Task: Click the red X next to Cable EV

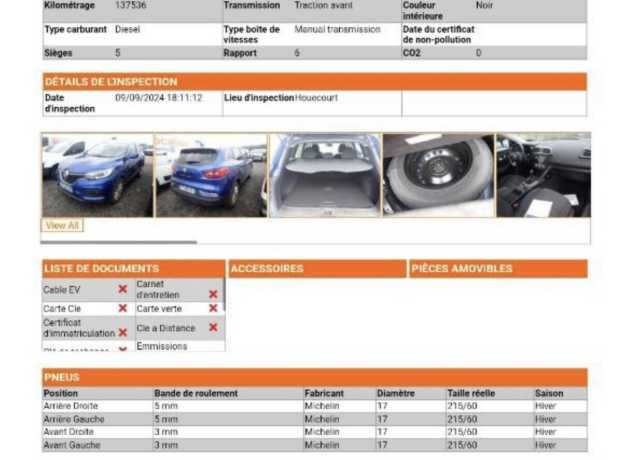Action: (123, 289)
